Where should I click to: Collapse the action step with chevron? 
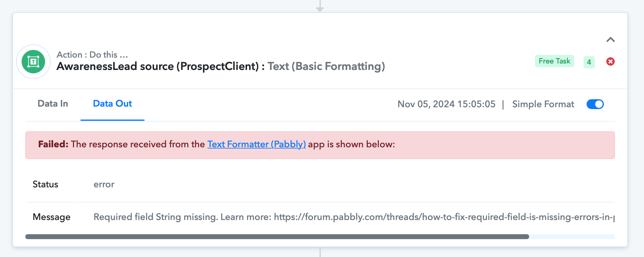(x=610, y=39)
